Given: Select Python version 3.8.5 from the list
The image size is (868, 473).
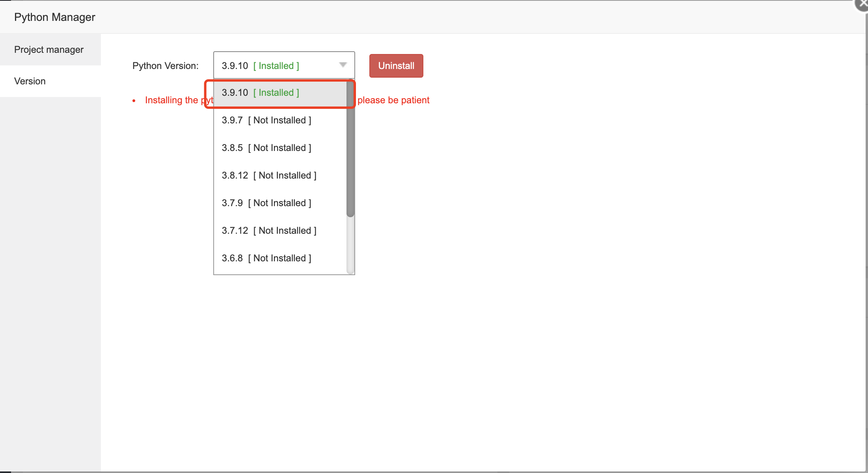Looking at the screenshot, I should (x=266, y=147).
